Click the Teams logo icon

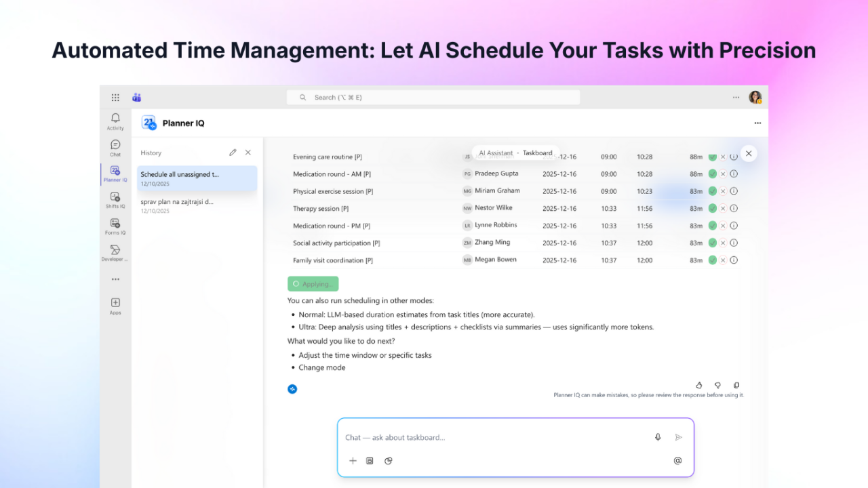(x=136, y=98)
